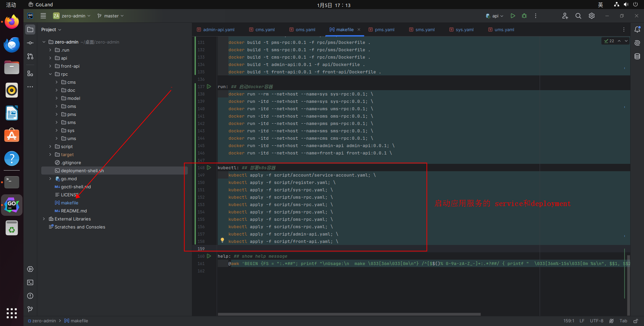The height and width of the screenshot is (326, 644).
Task: Open the AI Assistant panel
Action: [637, 43]
